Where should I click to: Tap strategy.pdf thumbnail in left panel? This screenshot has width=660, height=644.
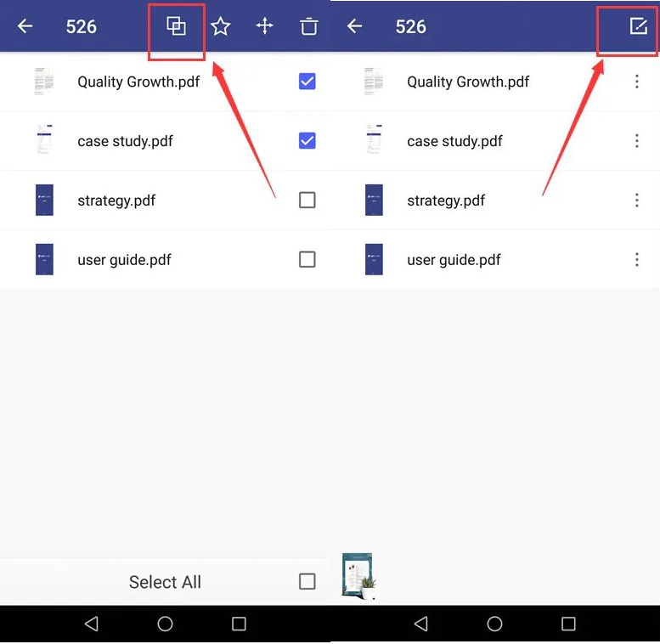[x=44, y=200]
